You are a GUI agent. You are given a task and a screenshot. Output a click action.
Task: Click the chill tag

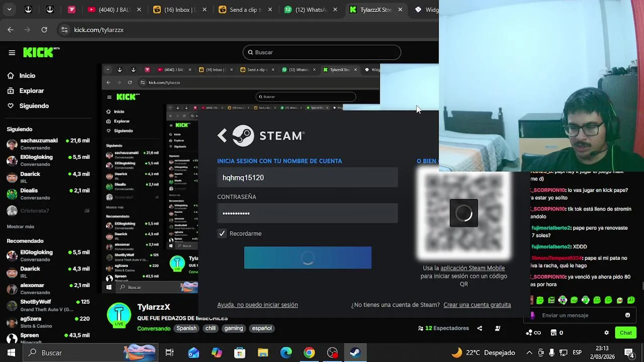(210, 328)
